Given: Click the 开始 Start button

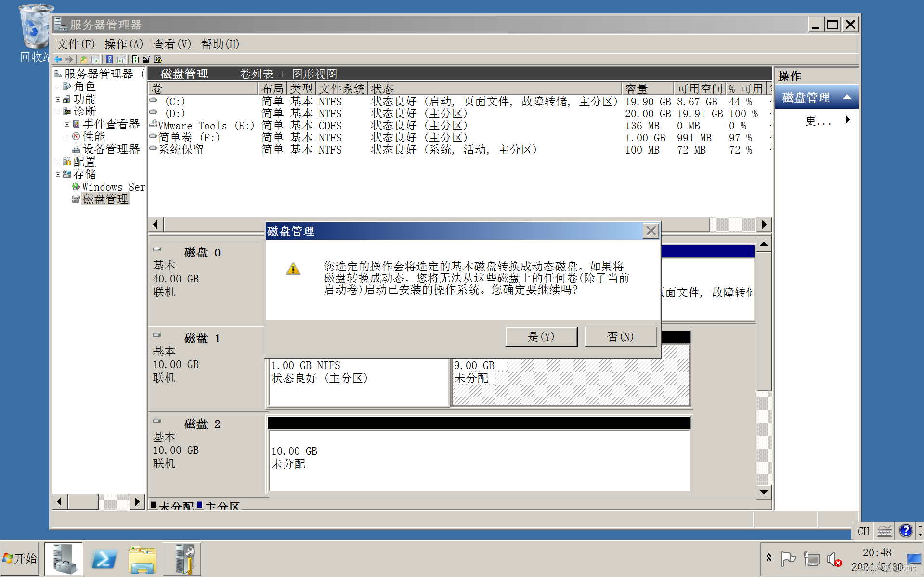Looking at the screenshot, I should point(20,559).
